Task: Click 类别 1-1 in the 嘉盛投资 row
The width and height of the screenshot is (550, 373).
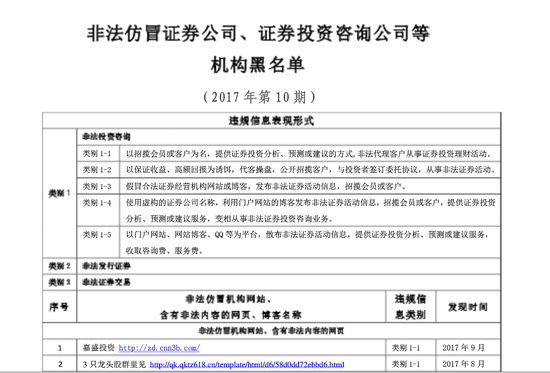Action: click(406, 348)
